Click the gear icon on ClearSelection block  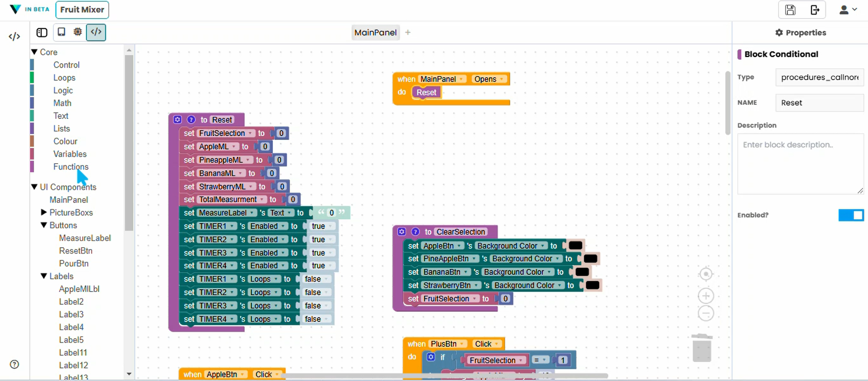click(402, 231)
